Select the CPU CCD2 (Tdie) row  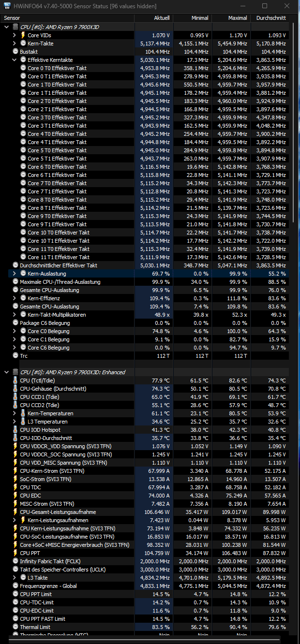point(145,405)
